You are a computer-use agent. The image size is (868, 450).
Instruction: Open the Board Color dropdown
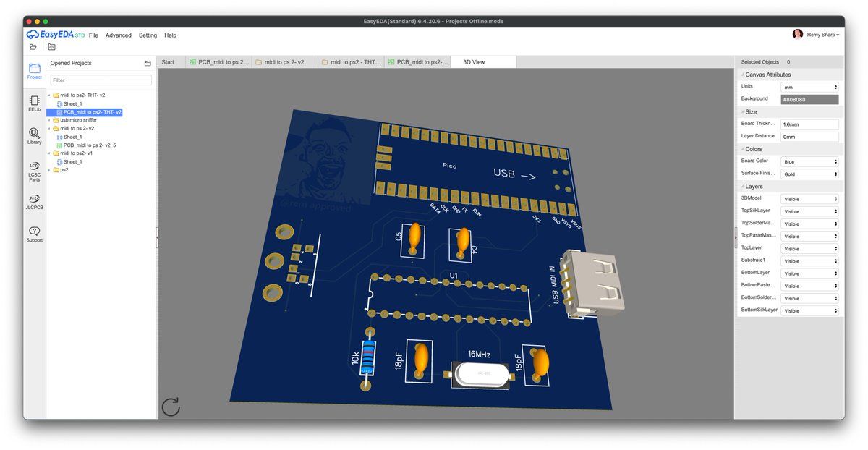point(809,161)
